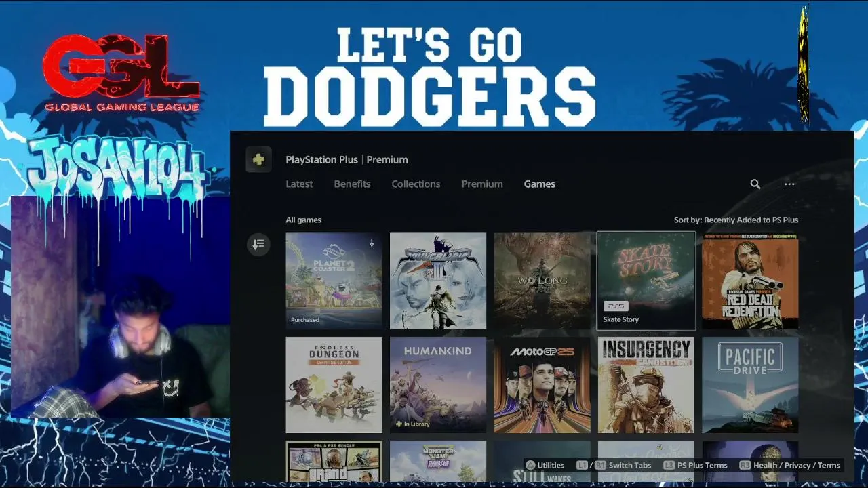The image size is (868, 488).
Task: Open Sort by Recently Added to PS Plus
Action: 736,220
